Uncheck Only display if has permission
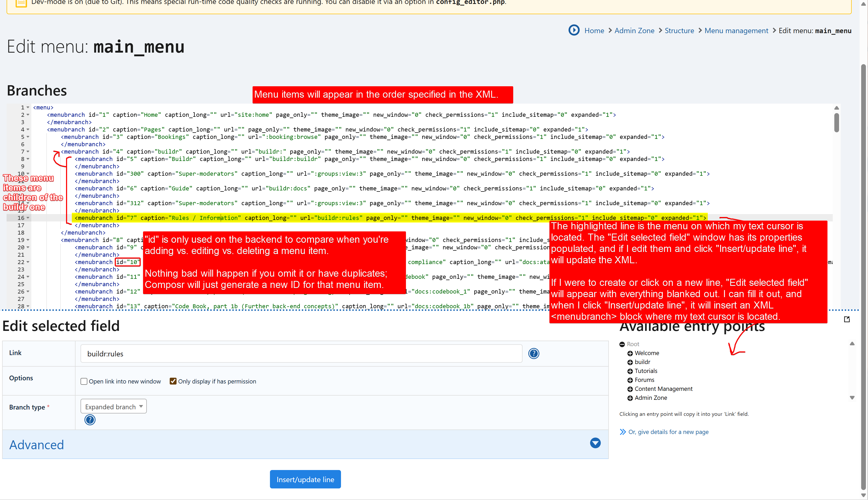868x500 pixels. coord(173,381)
